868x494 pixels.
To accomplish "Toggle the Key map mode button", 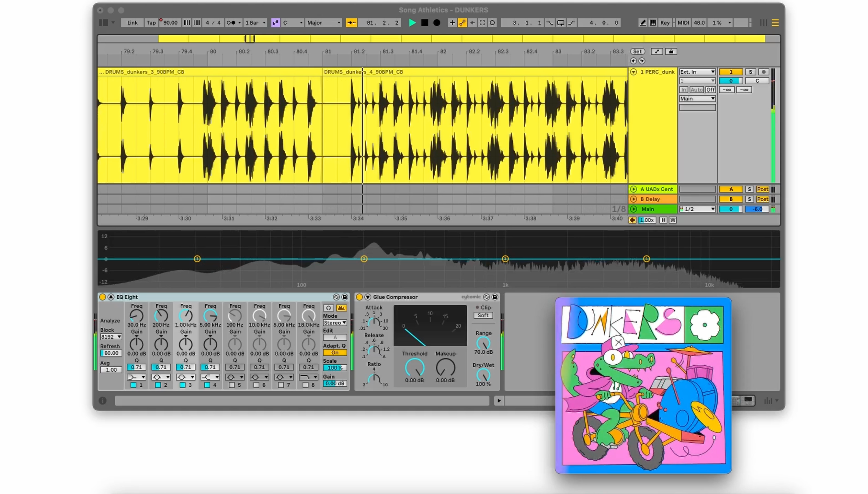I will (x=665, y=23).
